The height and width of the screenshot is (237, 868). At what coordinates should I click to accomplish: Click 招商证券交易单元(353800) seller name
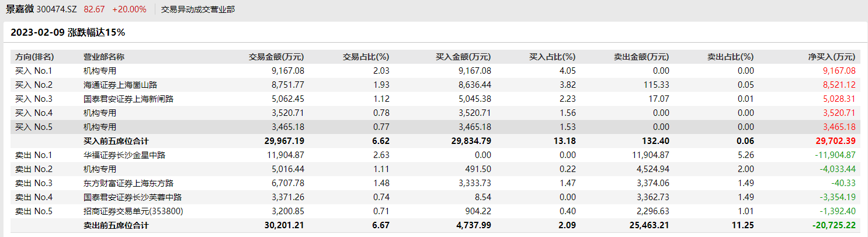pyautogui.click(x=133, y=211)
